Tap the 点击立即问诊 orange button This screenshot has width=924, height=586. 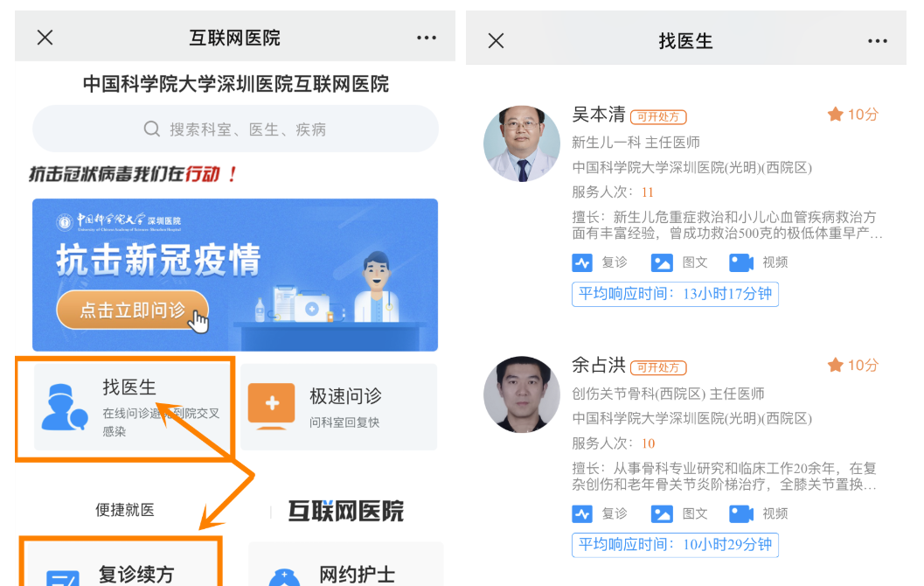(133, 310)
